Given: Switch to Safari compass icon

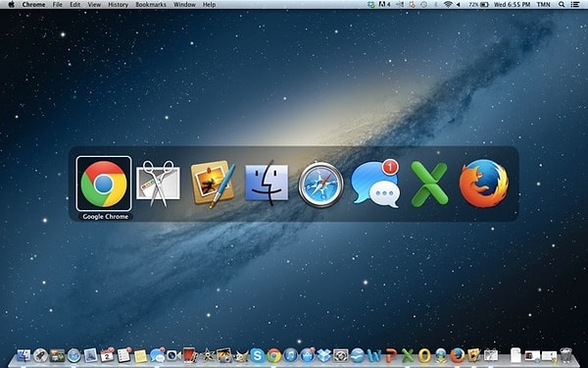Looking at the screenshot, I should coord(320,184).
